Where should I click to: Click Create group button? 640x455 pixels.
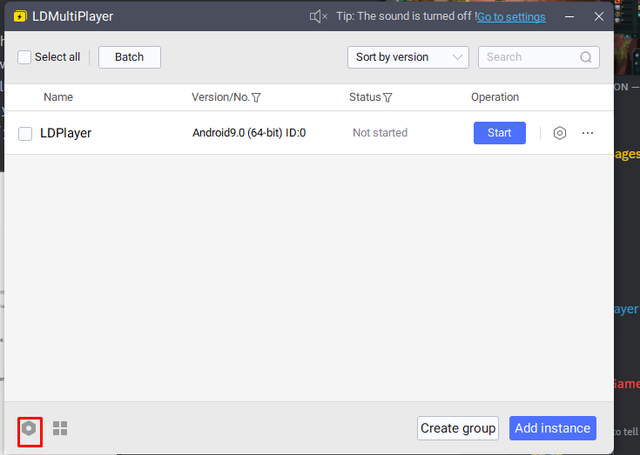[458, 428]
